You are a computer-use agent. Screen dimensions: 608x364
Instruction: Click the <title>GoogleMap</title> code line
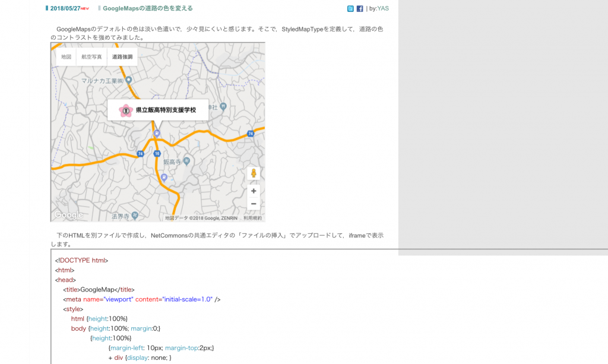click(x=99, y=290)
